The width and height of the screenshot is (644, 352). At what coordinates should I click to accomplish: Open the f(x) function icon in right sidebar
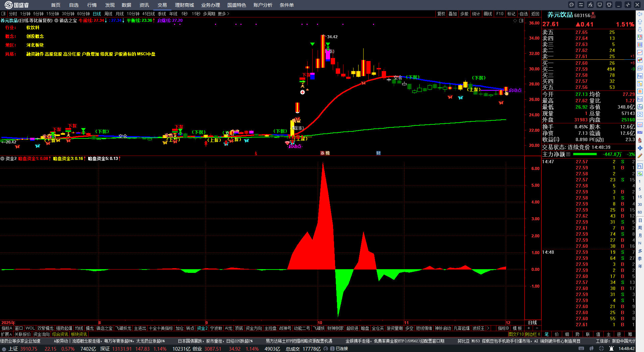click(640, 107)
